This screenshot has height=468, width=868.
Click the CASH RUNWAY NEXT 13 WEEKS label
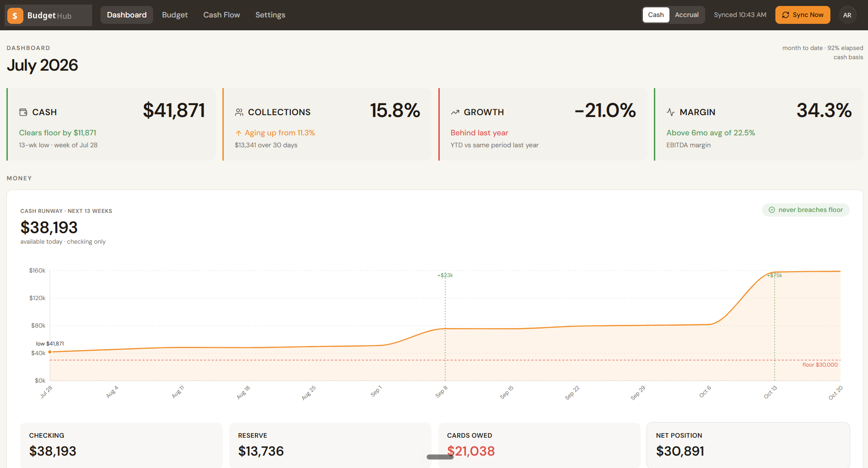(x=66, y=211)
